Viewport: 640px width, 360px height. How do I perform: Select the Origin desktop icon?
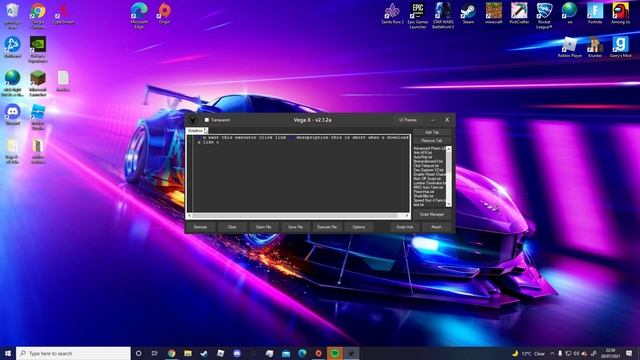[x=164, y=14]
